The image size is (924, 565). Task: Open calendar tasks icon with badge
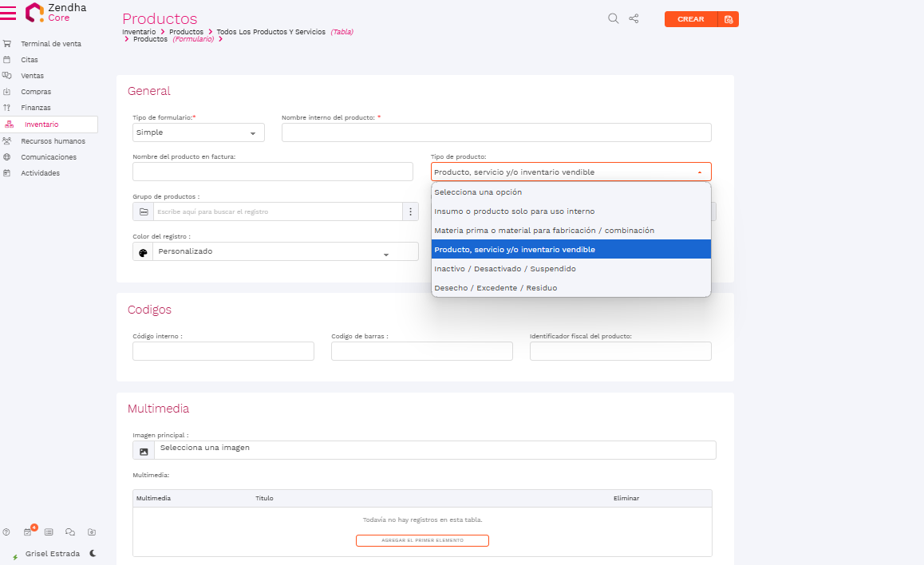pos(28,532)
